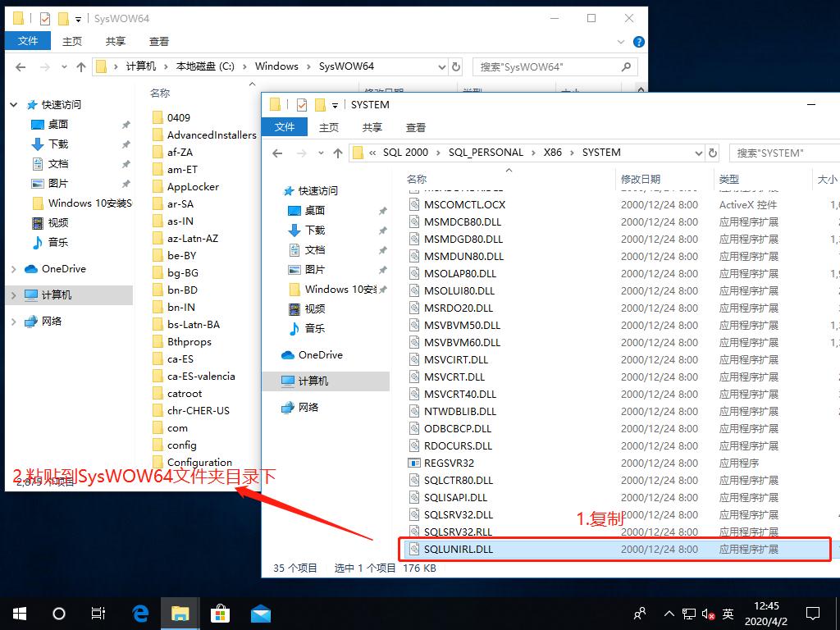Switch the 英 input language indicator
This screenshot has width=840, height=630.
click(727, 613)
